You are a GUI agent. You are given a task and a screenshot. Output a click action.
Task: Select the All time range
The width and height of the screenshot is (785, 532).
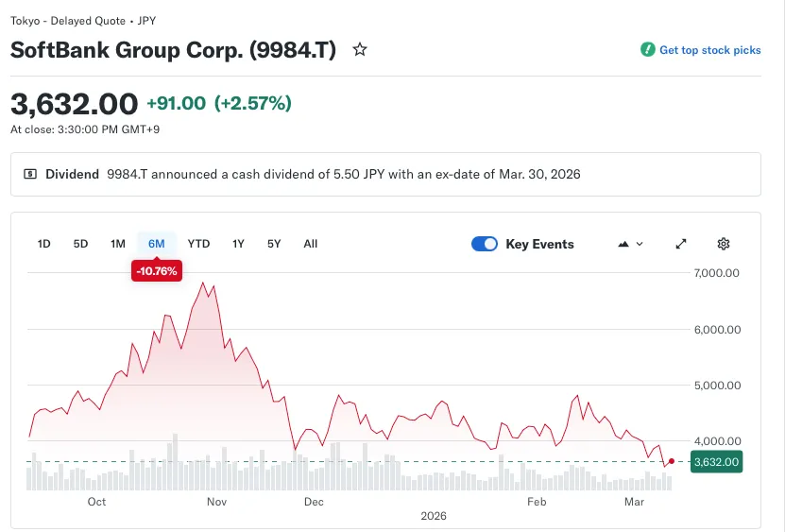click(310, 244)
